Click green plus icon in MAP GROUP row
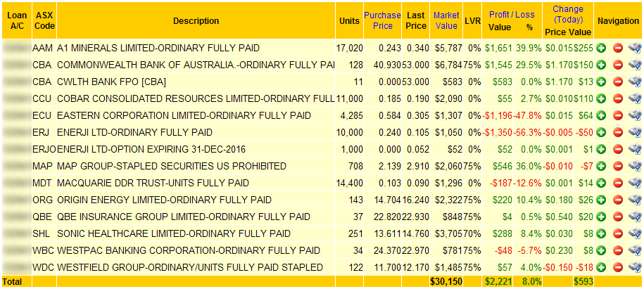Screen dimensions: 644x289 point(601,166)
